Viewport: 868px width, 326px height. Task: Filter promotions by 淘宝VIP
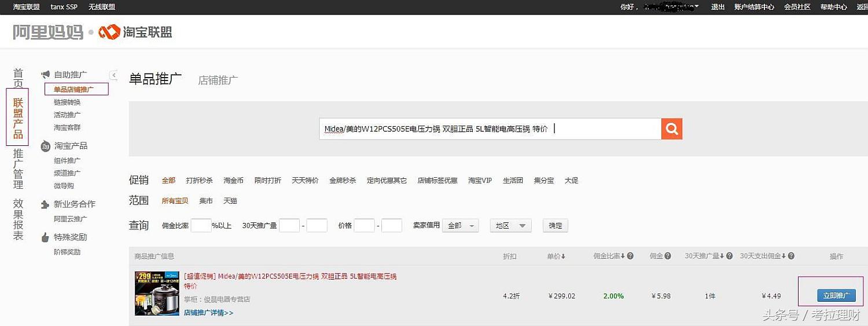tap(480, 181)
